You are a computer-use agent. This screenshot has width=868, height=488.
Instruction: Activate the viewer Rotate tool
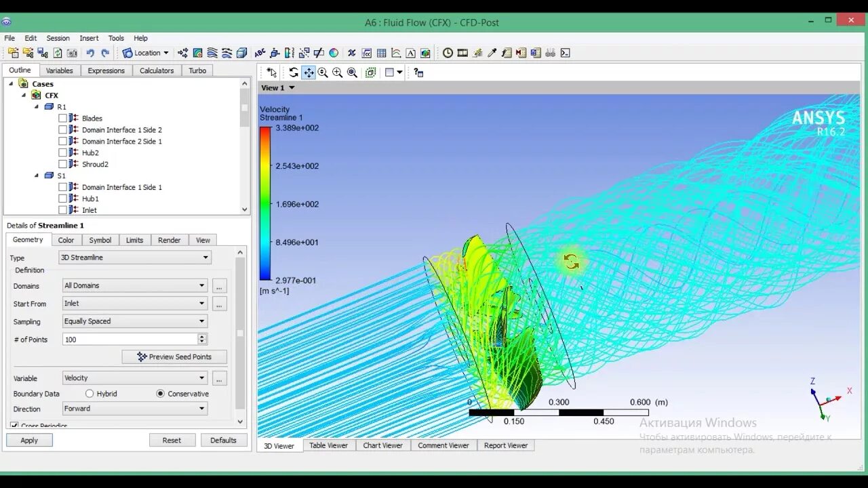(x=294, y=73)
